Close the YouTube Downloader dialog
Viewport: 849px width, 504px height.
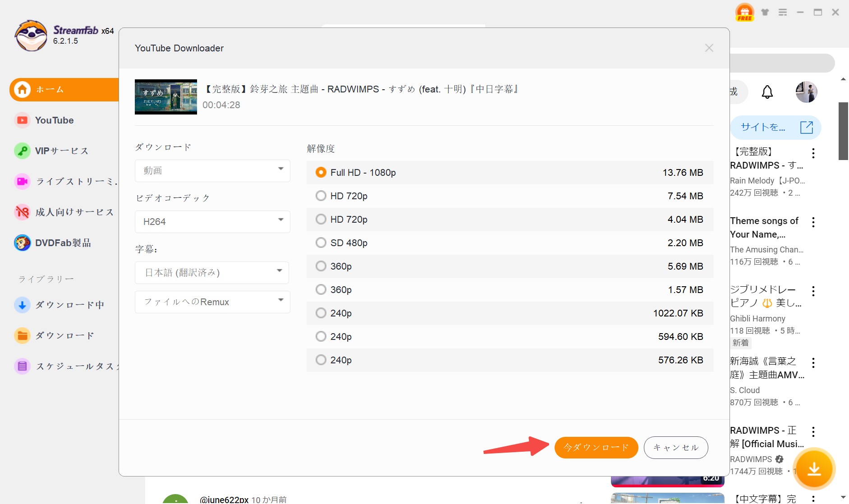point(709,48)
